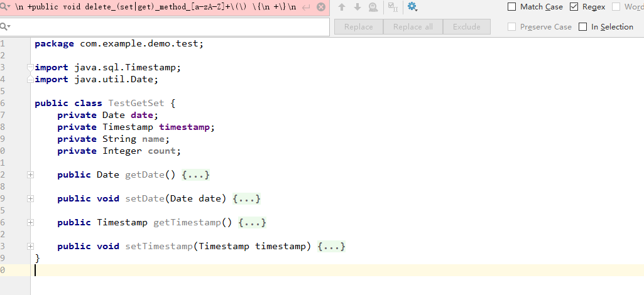The image size is (644, 295).
Task: Expand folded getDate() method via gutter plus
Action: pyautogui.click(x=30, y=174)
